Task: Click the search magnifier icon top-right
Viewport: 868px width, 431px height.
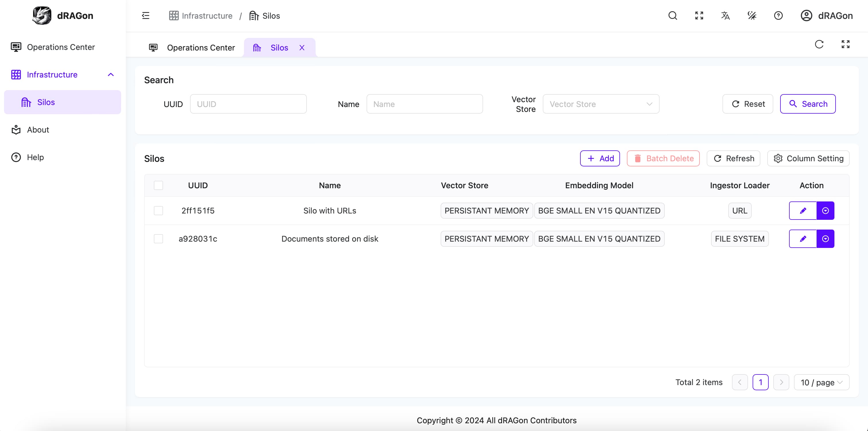Action: click(x=673, y=15)
